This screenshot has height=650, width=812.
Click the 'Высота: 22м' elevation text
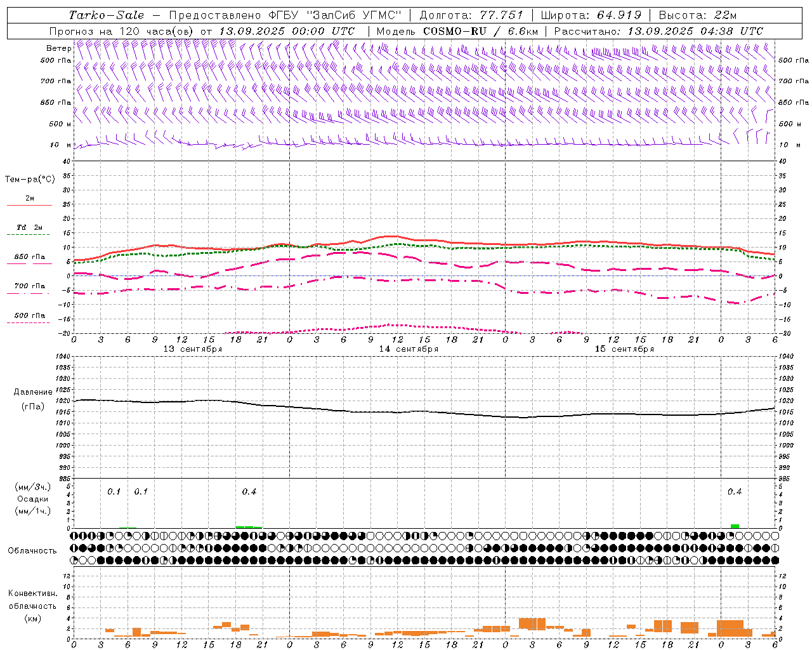697,15
